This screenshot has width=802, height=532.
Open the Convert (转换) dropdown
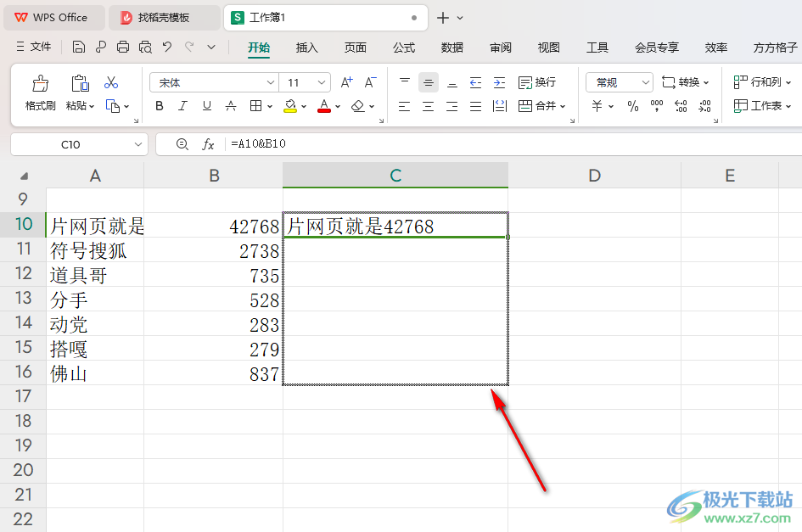point(686,82)
